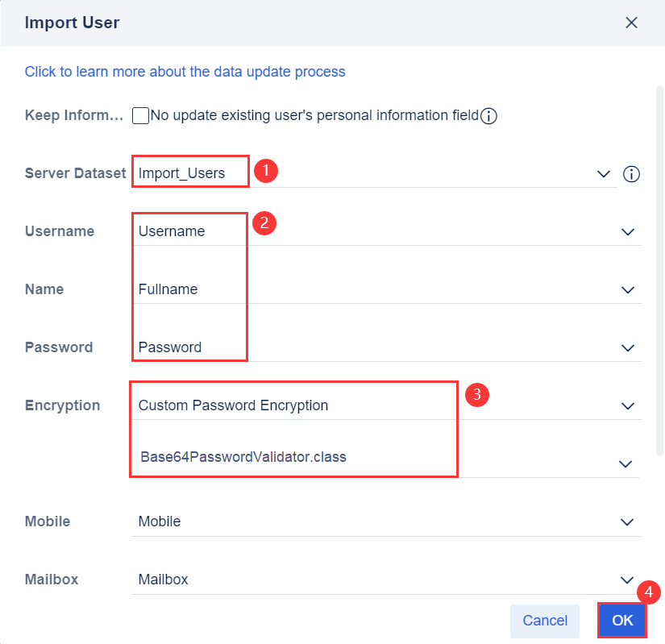The image size is (665, 644).
Task: Click the red badge numbered 1
Action: click(x=265, y=171)
